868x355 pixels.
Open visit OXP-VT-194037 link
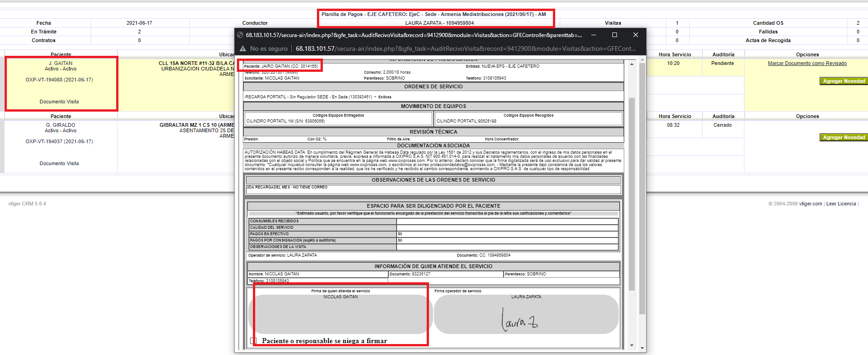point(59,141)
